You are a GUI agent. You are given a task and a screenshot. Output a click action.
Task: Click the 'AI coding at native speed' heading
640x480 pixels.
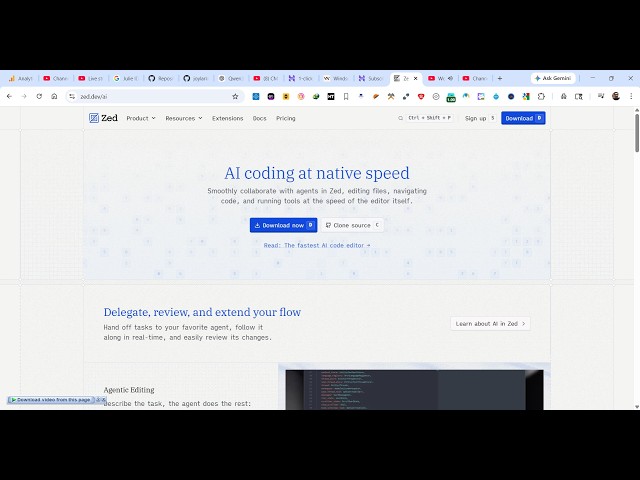(x=317, y=173)
